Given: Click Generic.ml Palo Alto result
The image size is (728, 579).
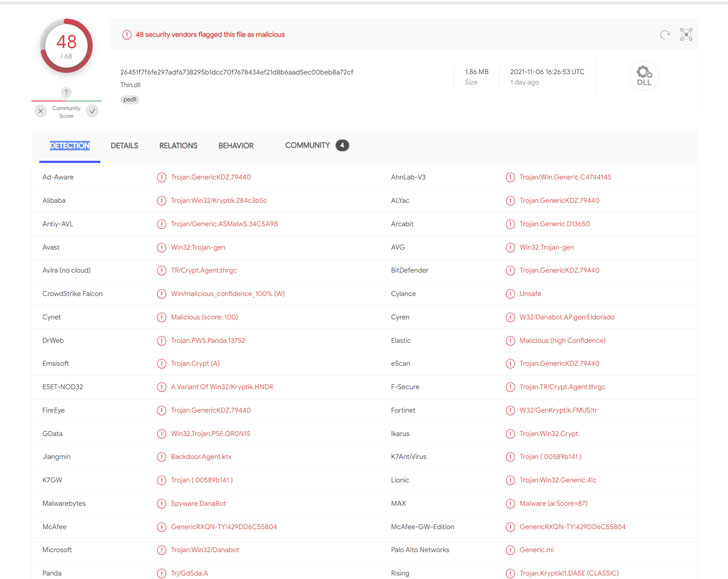Looking at the screenshot, I should click(x=537, y=550).
